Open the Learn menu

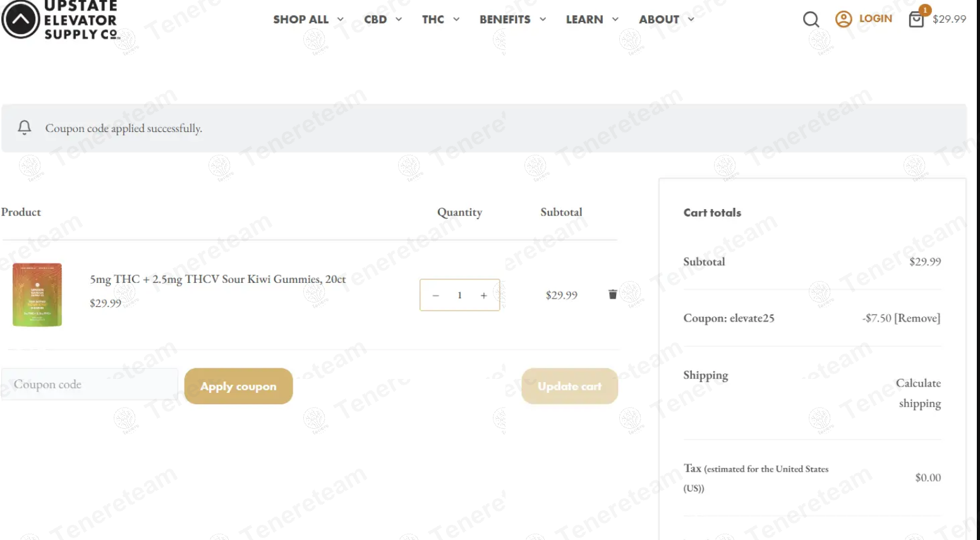coord(591,20)
